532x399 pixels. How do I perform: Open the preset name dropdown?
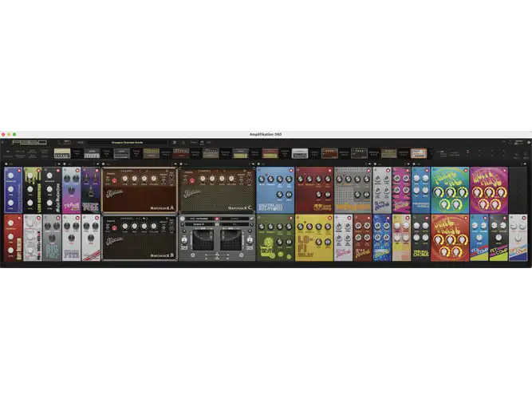tap(128, 143)
